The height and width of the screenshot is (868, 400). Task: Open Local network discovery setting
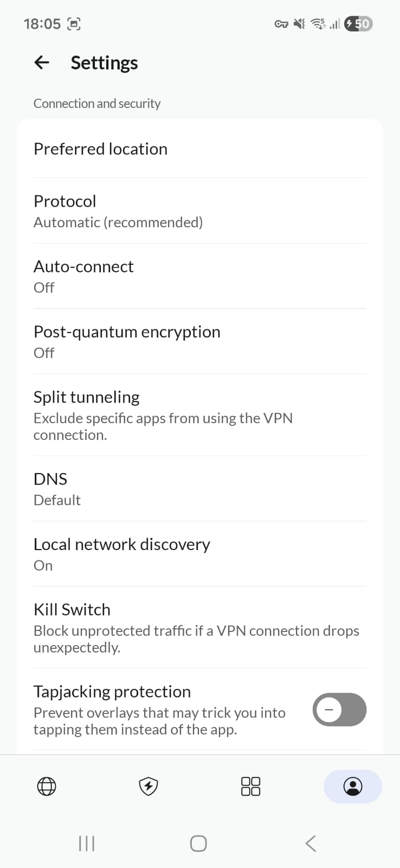[x=199, y=554]
